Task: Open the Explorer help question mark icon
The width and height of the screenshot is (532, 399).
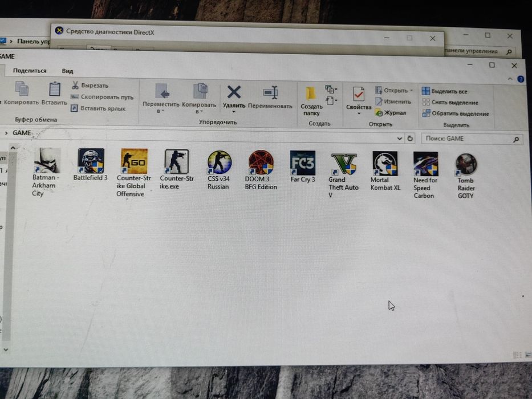Action: click(x=521, y=79)
